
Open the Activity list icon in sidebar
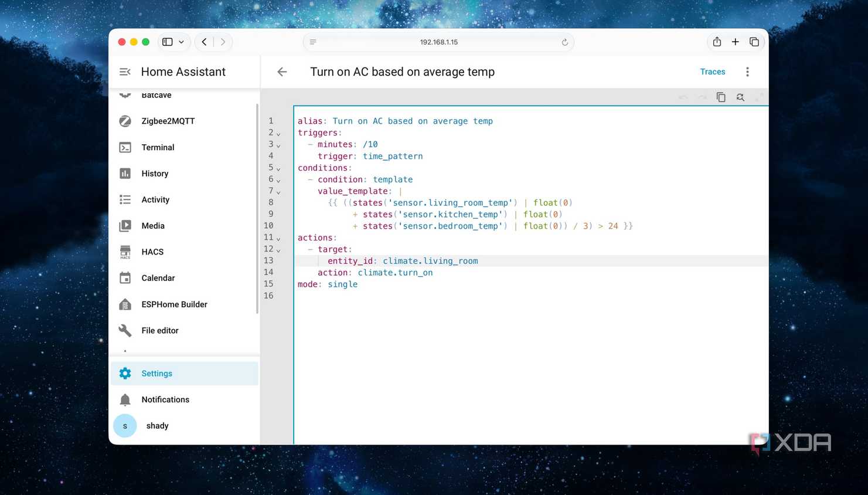125,199
